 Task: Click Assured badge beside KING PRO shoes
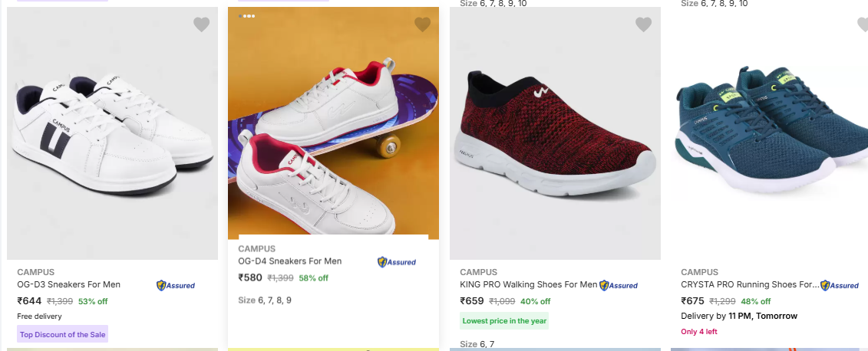click(619, 285)
